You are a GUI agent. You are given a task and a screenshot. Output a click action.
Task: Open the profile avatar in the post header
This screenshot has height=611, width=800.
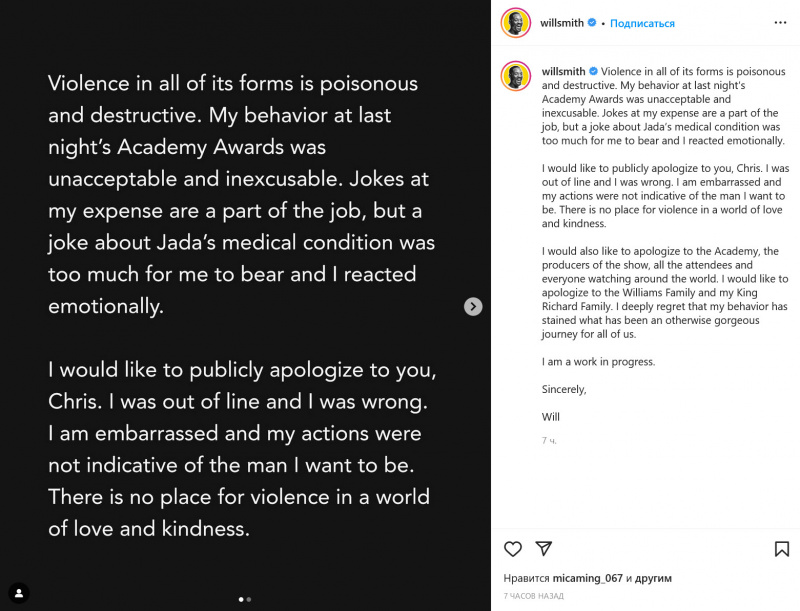pos(516,23)
